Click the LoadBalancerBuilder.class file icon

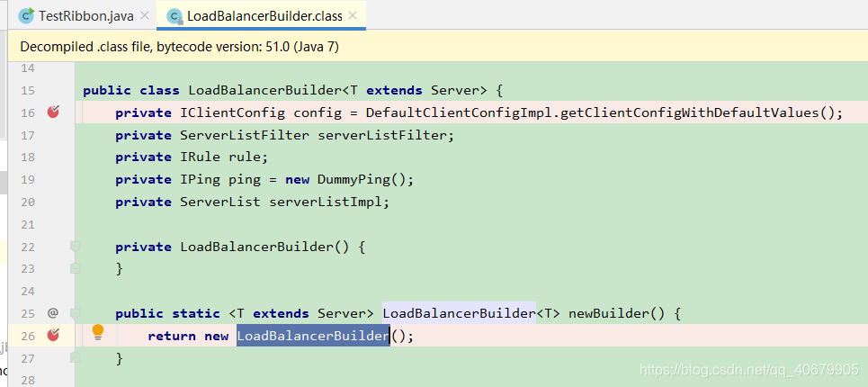[x=174, y=17]
